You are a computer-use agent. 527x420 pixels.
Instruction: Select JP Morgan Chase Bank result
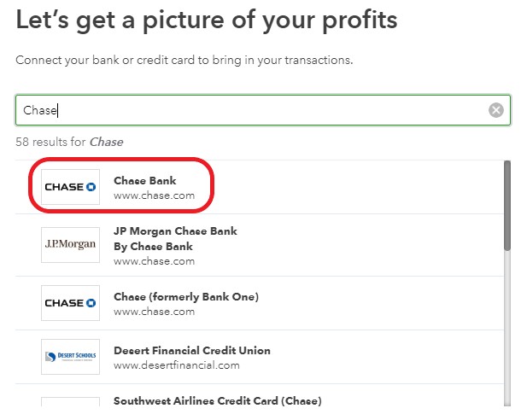[x=259, y=245]
